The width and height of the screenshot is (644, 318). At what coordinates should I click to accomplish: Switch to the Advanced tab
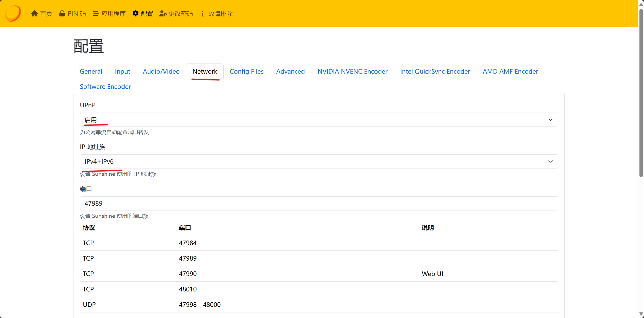pos(291,71)
